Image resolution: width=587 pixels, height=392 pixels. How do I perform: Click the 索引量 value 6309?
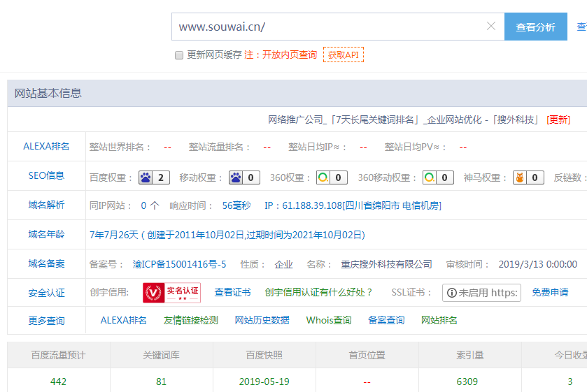tap(467, 382)
